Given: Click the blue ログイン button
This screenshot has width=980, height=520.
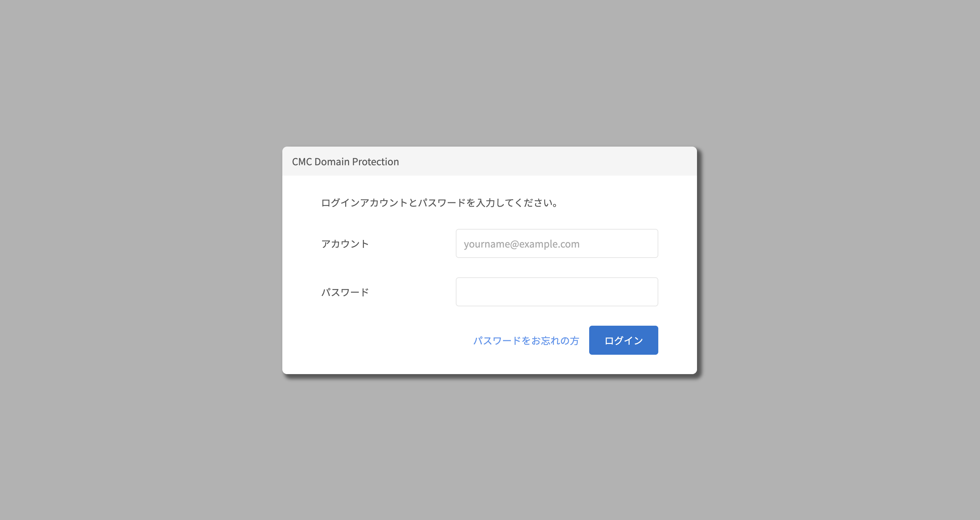Looking at the screenshot, I should coord(623,340).
